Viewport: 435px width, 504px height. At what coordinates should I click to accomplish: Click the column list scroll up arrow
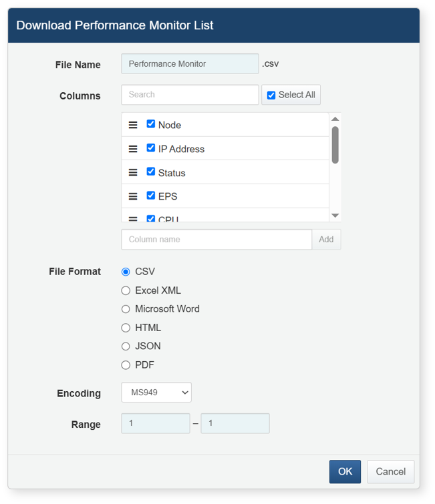click(335, 119)
